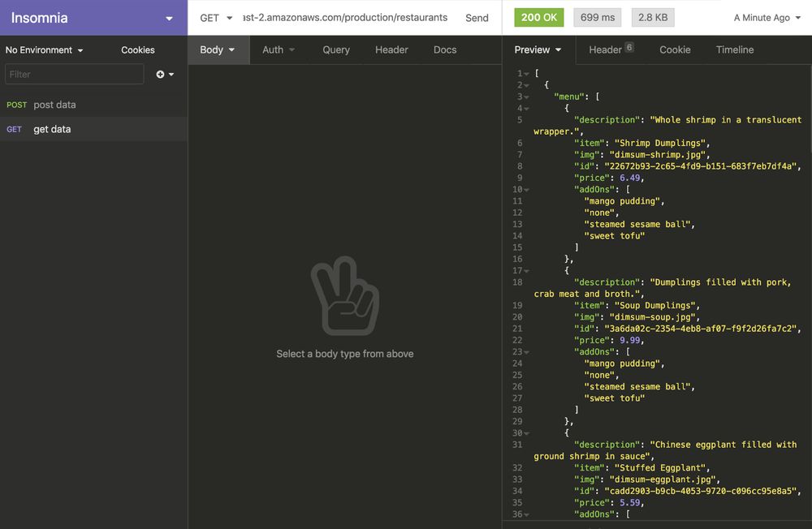812x529 pixels.
Task: Open the GET method dropdown
Action: click(x=216, y=18)
